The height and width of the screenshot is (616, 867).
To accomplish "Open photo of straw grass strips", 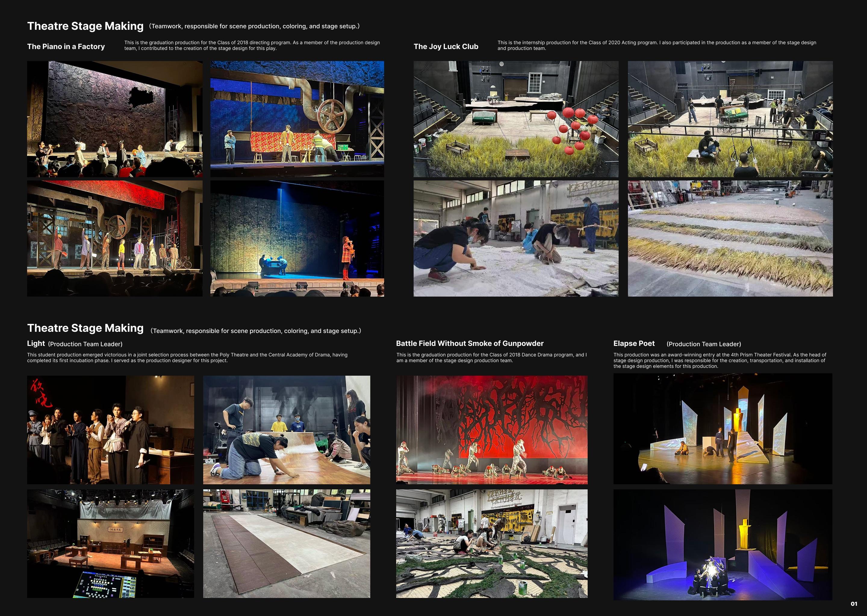I will point(730,238).
